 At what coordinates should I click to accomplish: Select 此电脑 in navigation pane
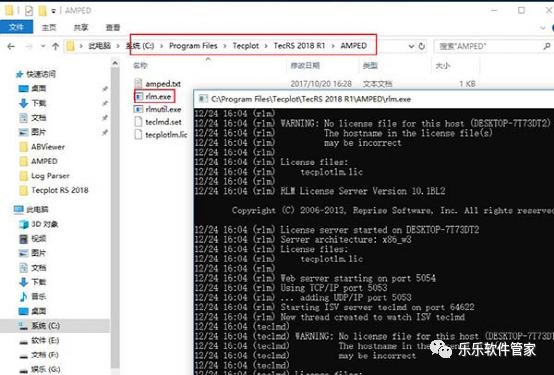tap(37, 209)
